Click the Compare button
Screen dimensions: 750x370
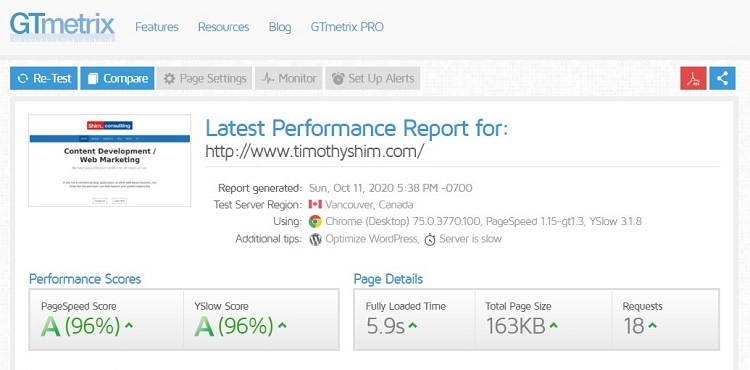coord(117,78)
